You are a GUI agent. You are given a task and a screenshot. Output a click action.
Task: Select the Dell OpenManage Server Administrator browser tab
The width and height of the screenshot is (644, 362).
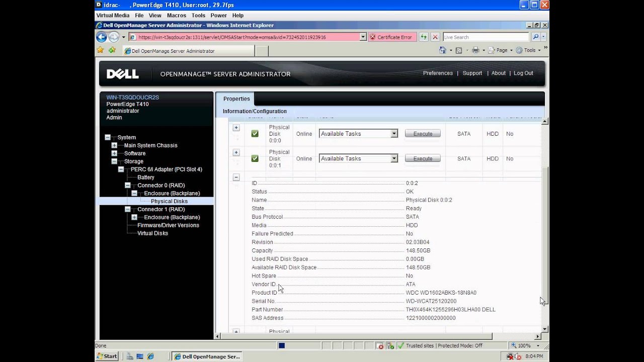click(x=188, y=51)
